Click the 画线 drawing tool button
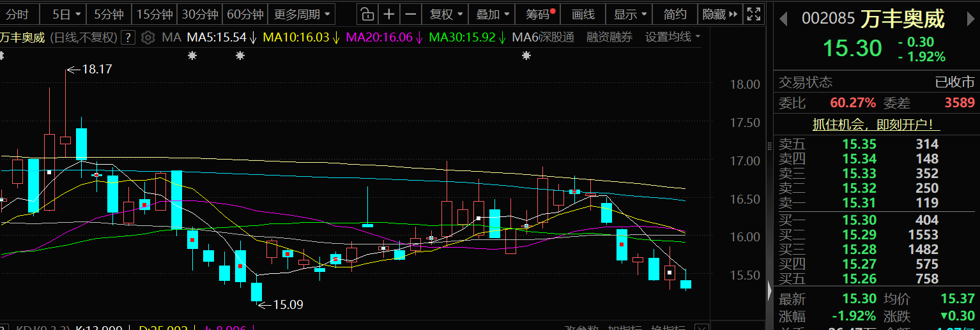This screenshot has height=330, width=980. (x=583, y=14)
